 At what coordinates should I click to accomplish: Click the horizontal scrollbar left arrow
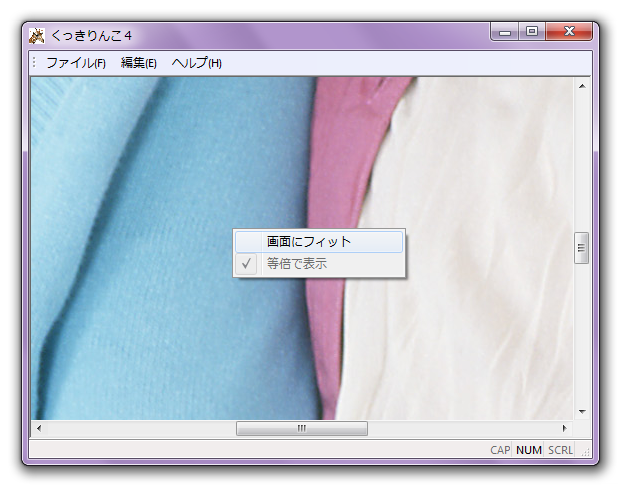pyautogui.click(x=39, y=428)
